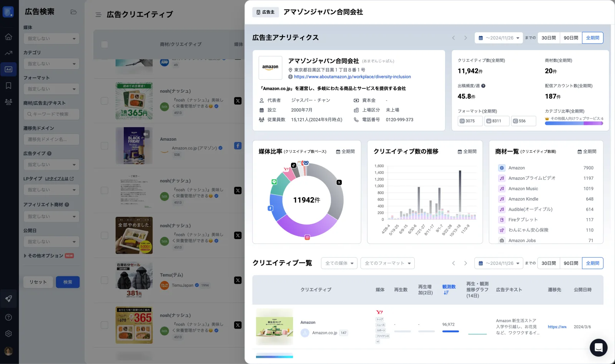
Task: Go to previous page in 広告主アナリティクス
Action: pyautogui.click(x=454, y=38)
